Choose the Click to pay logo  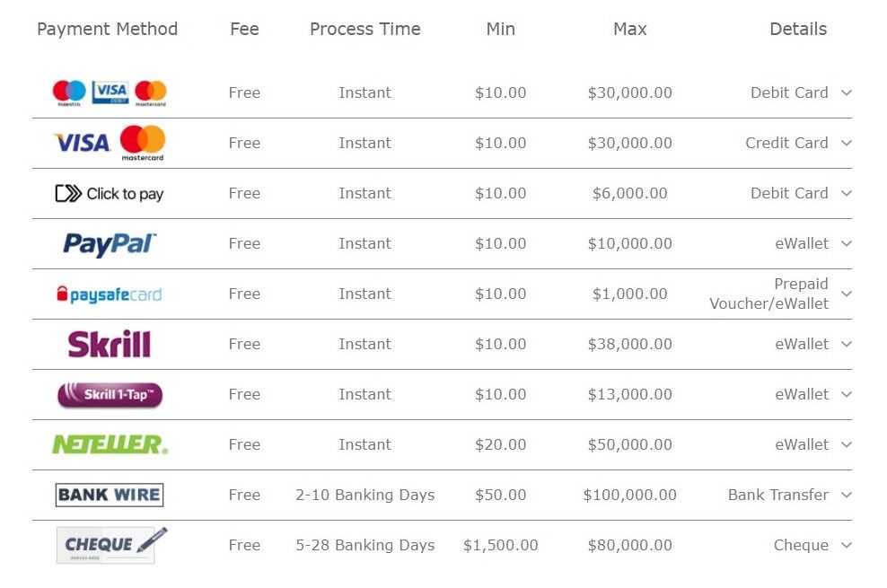click(110, 193)
